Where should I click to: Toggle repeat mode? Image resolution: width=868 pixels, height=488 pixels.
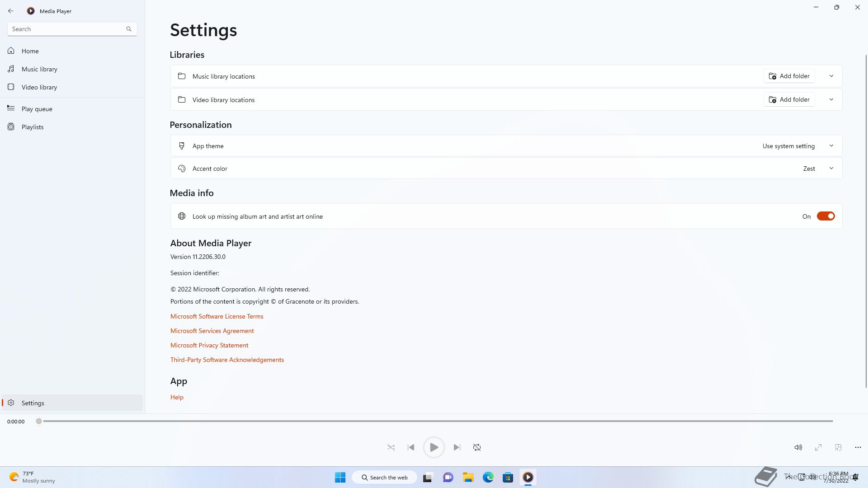[477, 447]
